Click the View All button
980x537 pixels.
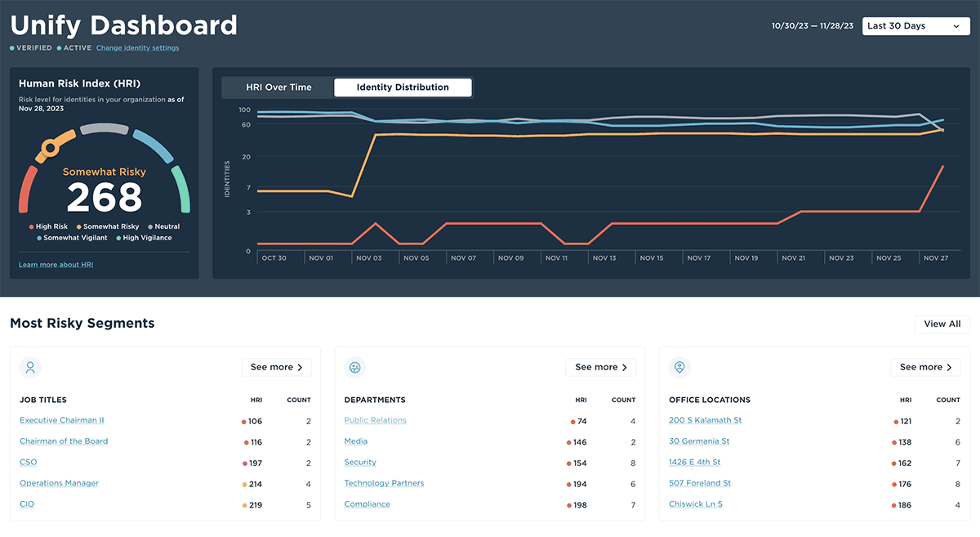coord(942,324)
